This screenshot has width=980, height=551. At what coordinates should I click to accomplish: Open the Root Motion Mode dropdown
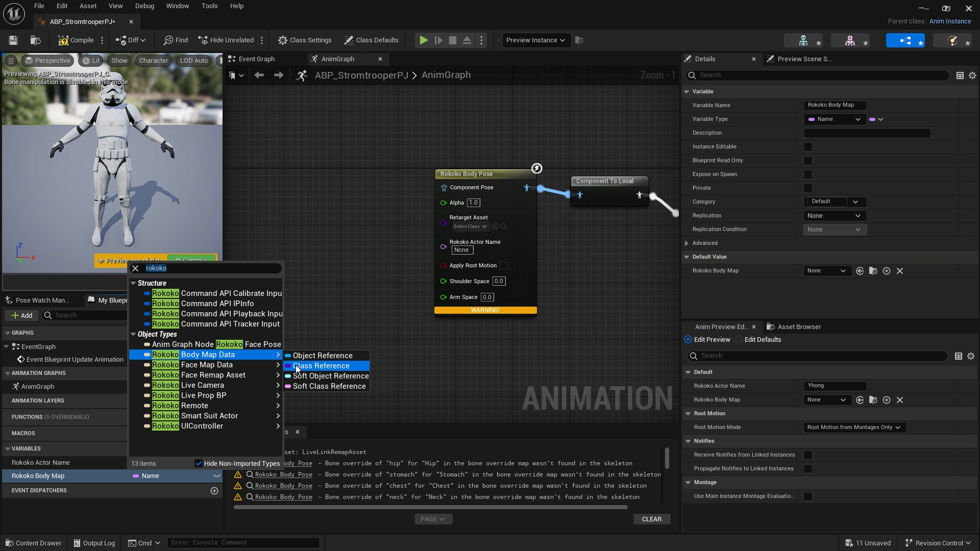[x=854, y=428]
